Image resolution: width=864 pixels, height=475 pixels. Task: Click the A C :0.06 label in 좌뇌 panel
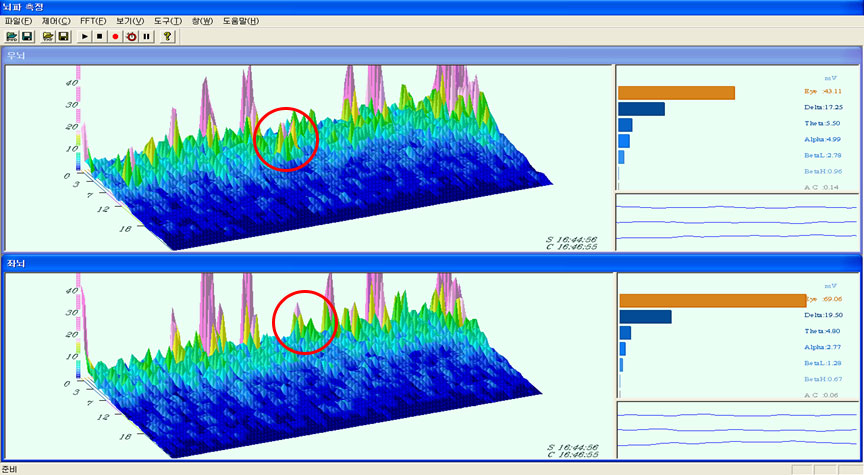[x=821, y=395]
